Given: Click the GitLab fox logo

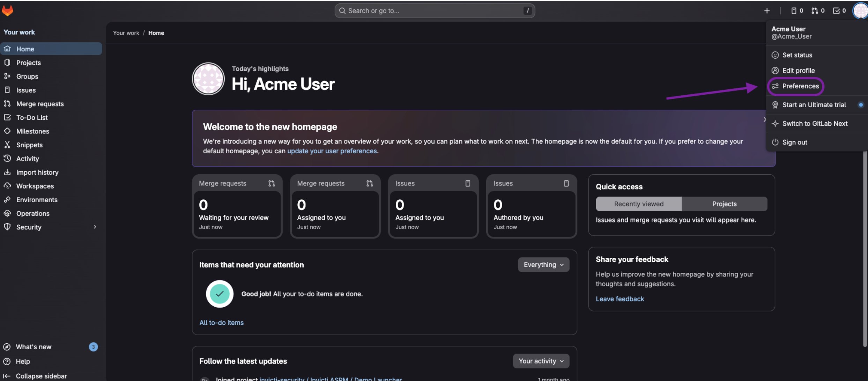Looking at the screenshot, I should [x=7, y=11].
